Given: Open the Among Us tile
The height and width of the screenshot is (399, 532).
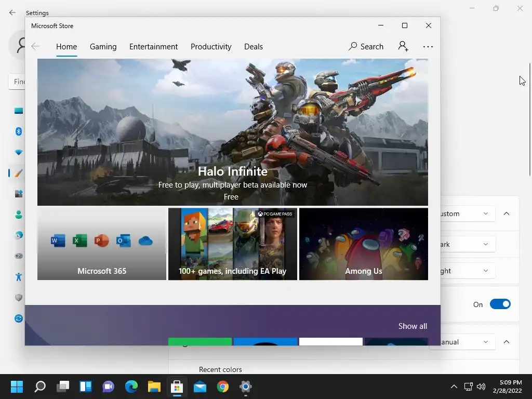Looking at the screenshot, I should [364, 244].
